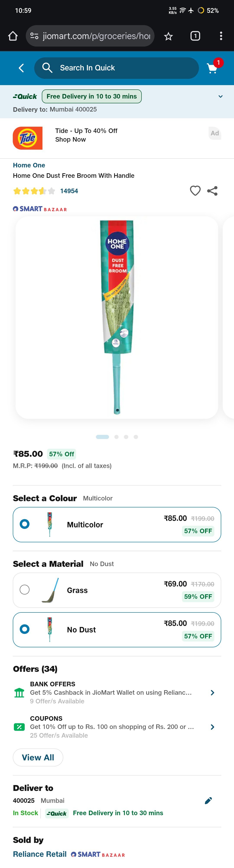View All offers
234x868 pixels.
(x=38, y=758)
